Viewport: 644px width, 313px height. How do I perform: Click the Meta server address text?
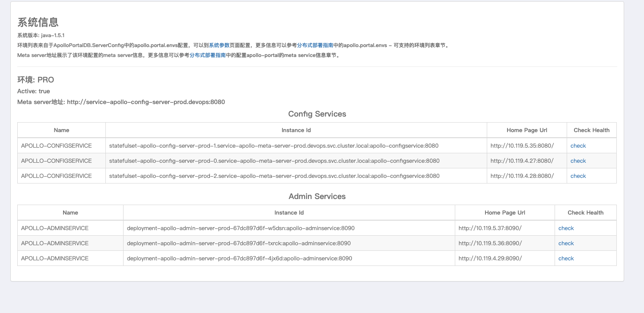121,102
